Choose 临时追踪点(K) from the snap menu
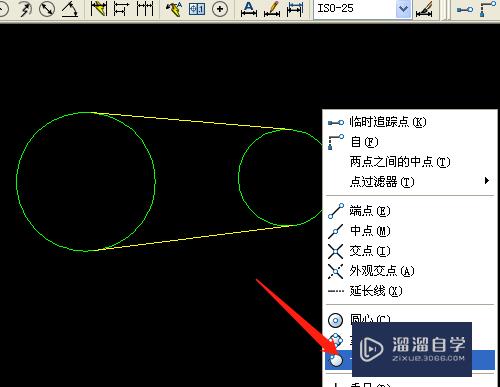The height and width of the screenshot is (387, 500). [410, 122]
